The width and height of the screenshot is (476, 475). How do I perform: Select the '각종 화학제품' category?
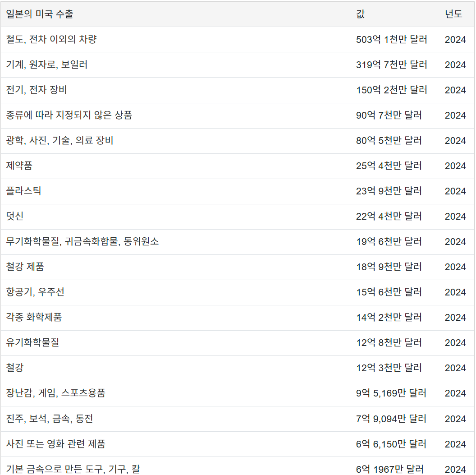pyautogui.click(x=34, y=317)
